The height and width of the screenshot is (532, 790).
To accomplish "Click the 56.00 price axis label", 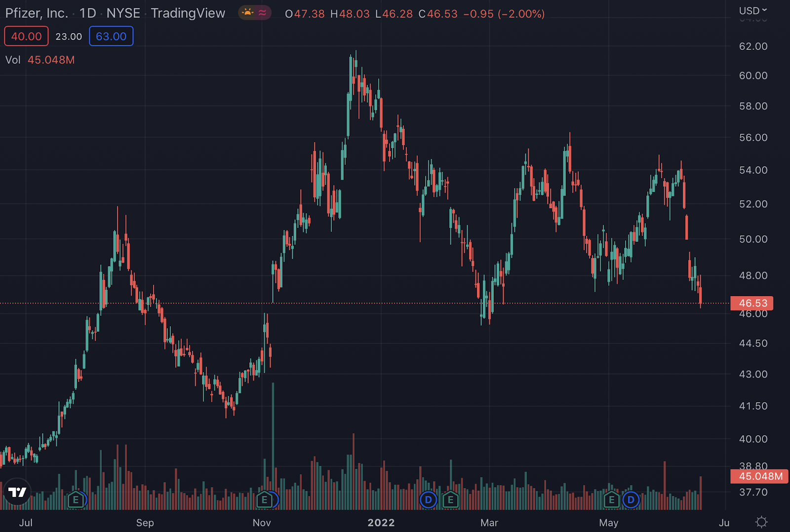I will tap(753, 138).
